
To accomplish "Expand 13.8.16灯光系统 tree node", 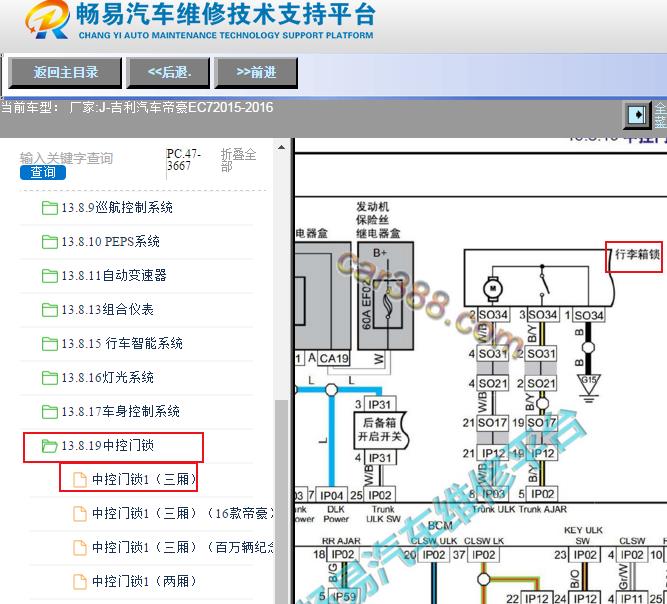I will click(107, 378).
